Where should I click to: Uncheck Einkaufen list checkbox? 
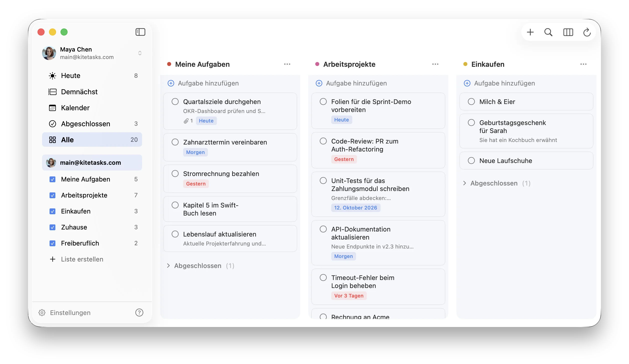coord(52,211)
